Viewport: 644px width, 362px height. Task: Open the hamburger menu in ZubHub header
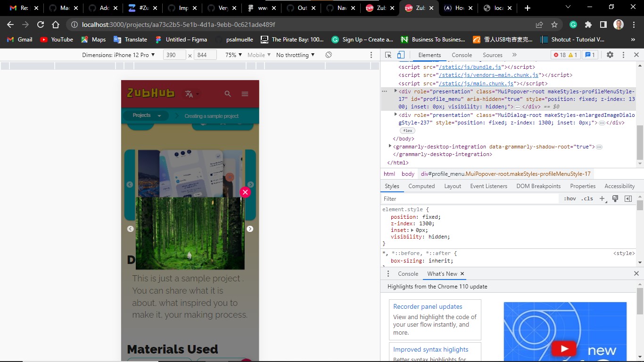(x=245, y=94)
